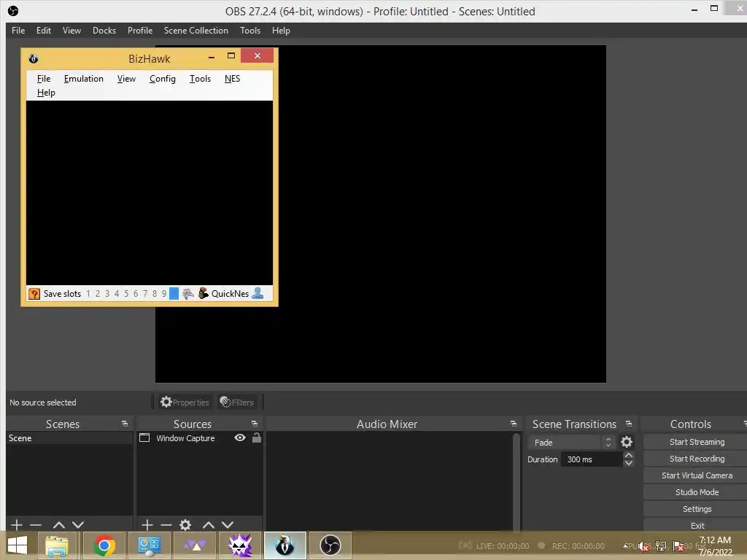Open BizHawk File menu
Image resolution: width=747 pixels, height=560 pixels.
click(x=44, y=79)
